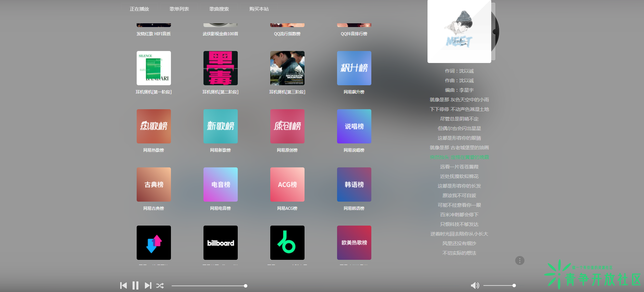The image size is (644, 292).
Task: Skip to the next track
Action: click(x=148, y=285)
